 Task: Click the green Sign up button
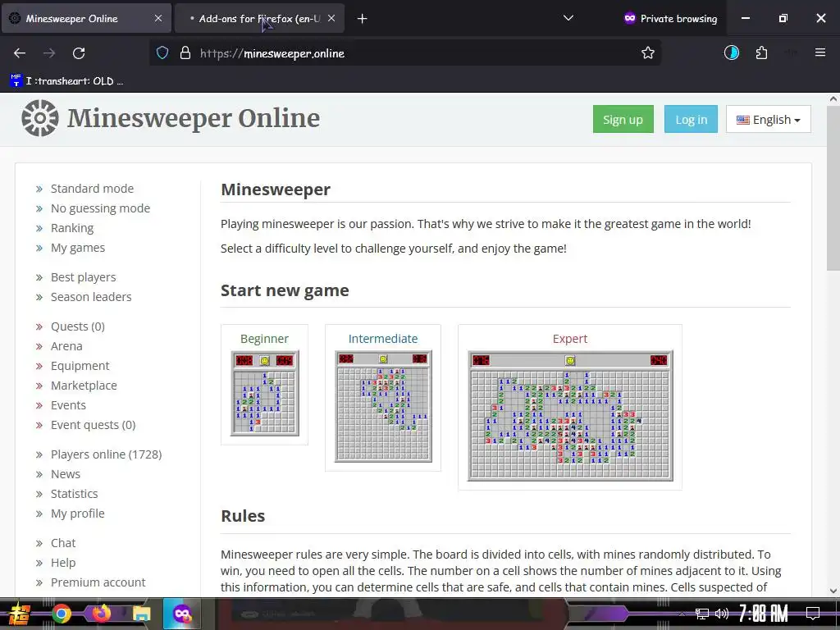coord(623,119)
